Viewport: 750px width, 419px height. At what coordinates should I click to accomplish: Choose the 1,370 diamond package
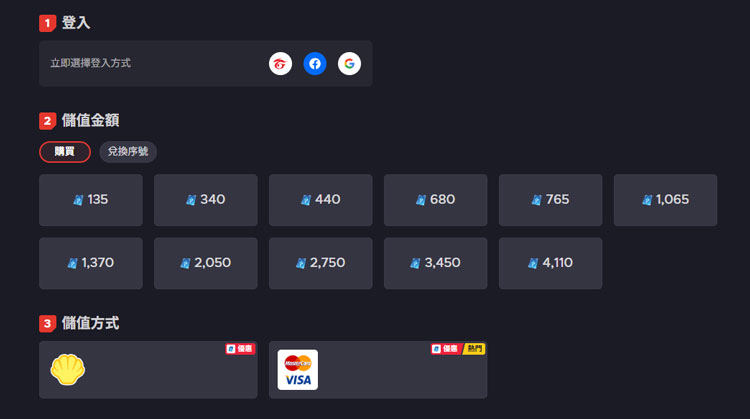pos(90,263)
